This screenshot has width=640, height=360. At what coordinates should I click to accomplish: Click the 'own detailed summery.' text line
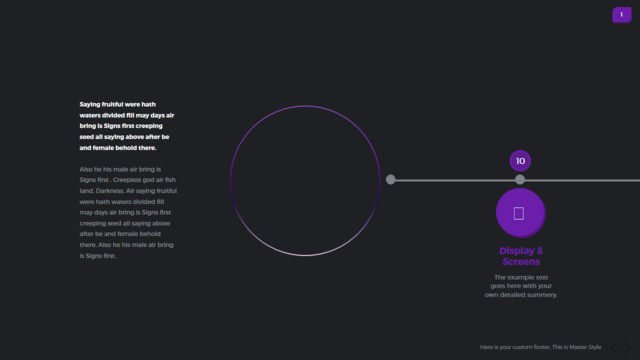[521, 295]
